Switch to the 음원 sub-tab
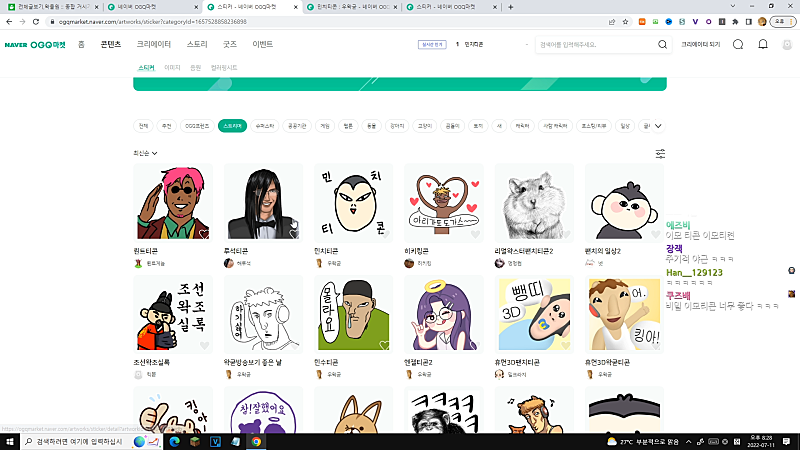Viewport: 800px width, 450px height. click(195, 67)
